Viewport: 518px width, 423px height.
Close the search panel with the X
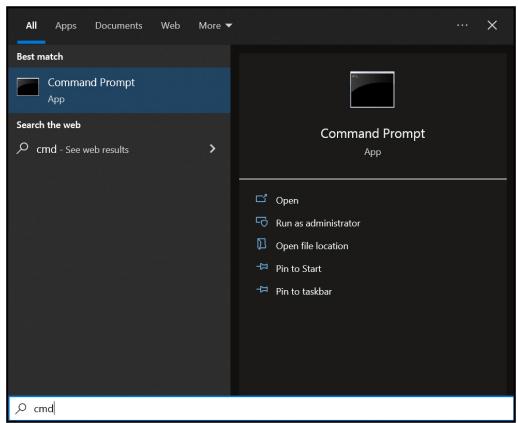tap(492, 25)
